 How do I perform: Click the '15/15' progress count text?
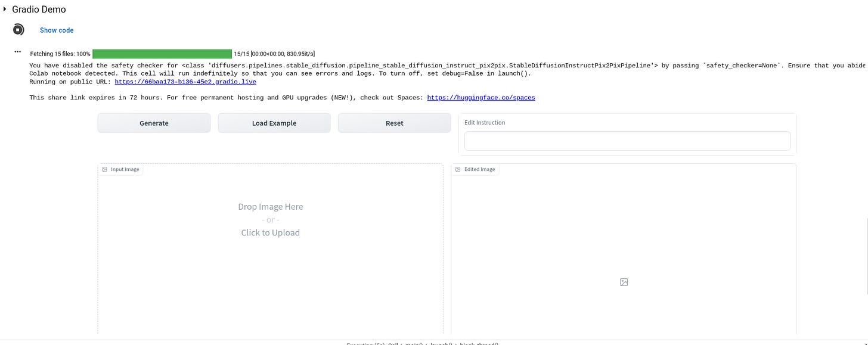pos(241,54)
